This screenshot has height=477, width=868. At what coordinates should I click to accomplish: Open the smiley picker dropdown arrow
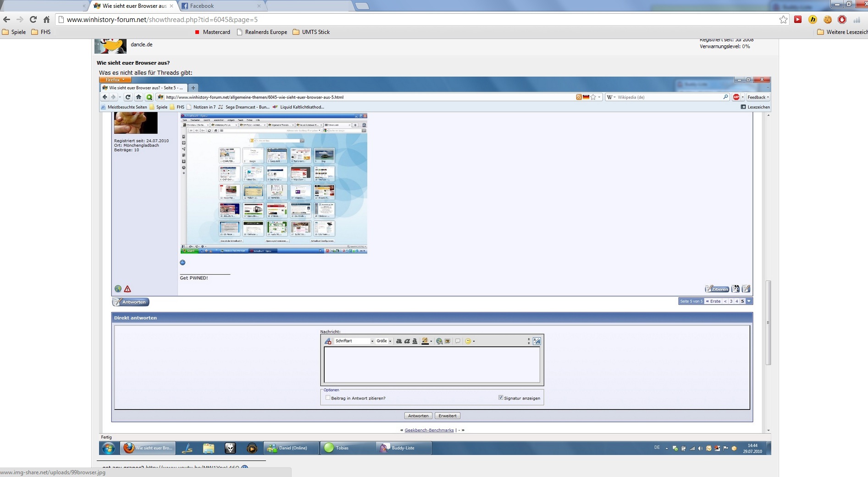coord(474,341)
